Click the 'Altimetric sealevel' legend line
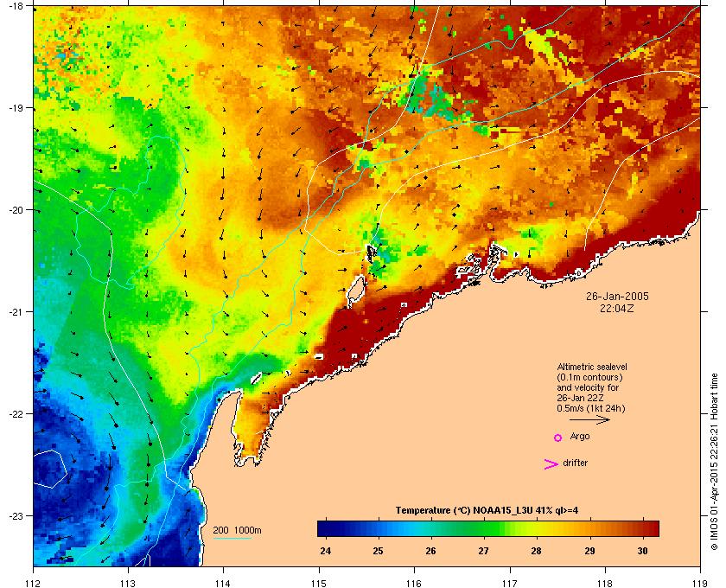Image resolution: width=726 pixels, height=588 pixels. click(592, 367)
